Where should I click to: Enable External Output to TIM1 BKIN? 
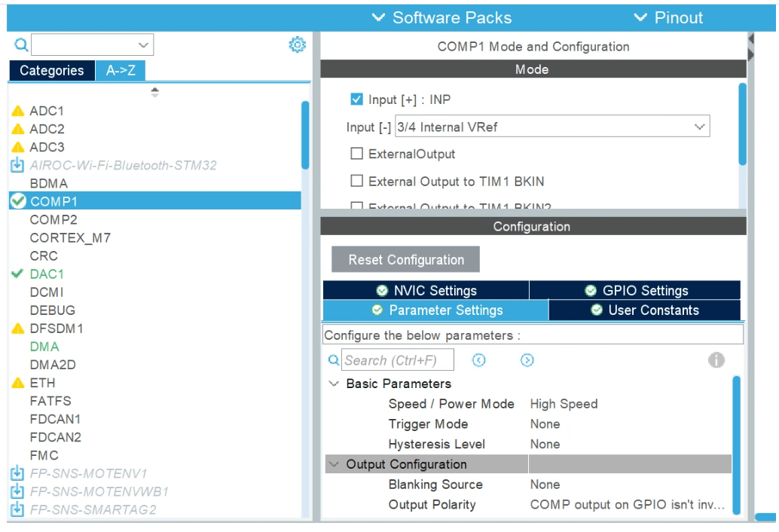(x=357, y=181)
